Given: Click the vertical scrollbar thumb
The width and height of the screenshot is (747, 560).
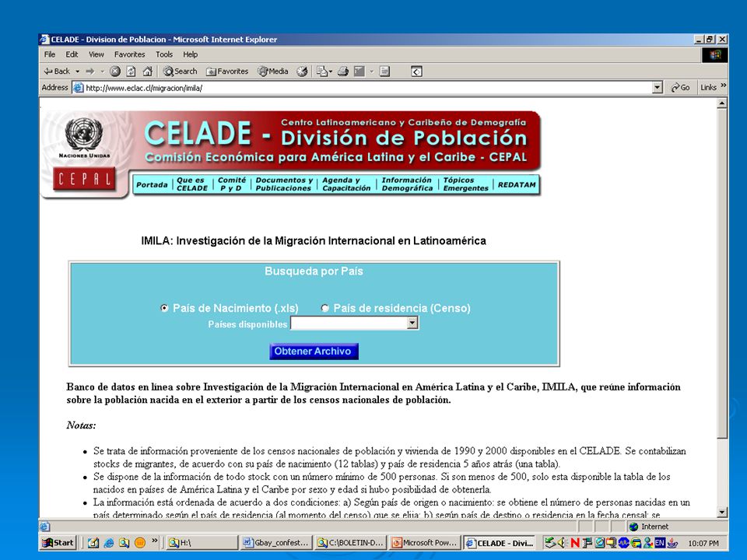Looking at the screenshot, I should click(x=722, y=274).
